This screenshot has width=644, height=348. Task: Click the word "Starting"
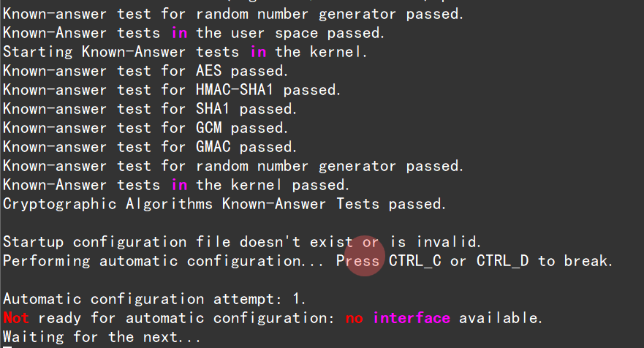pyautogui.click(x=38, y=52)
